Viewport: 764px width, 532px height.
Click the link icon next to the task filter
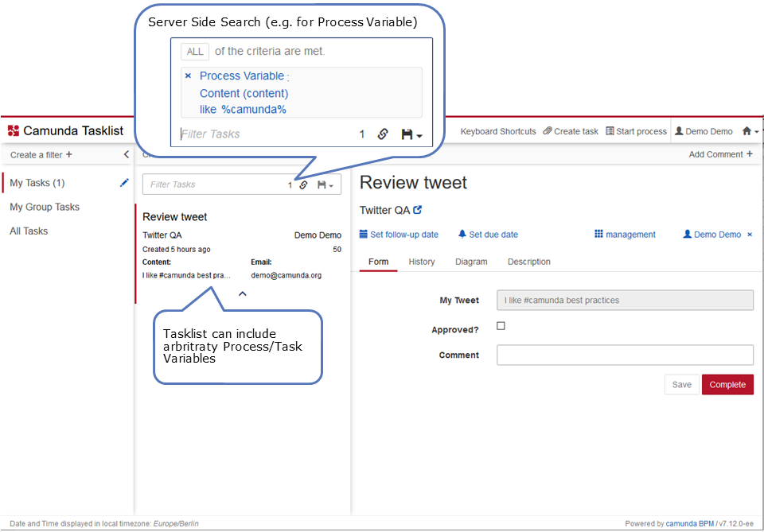(x=303, y=184)
